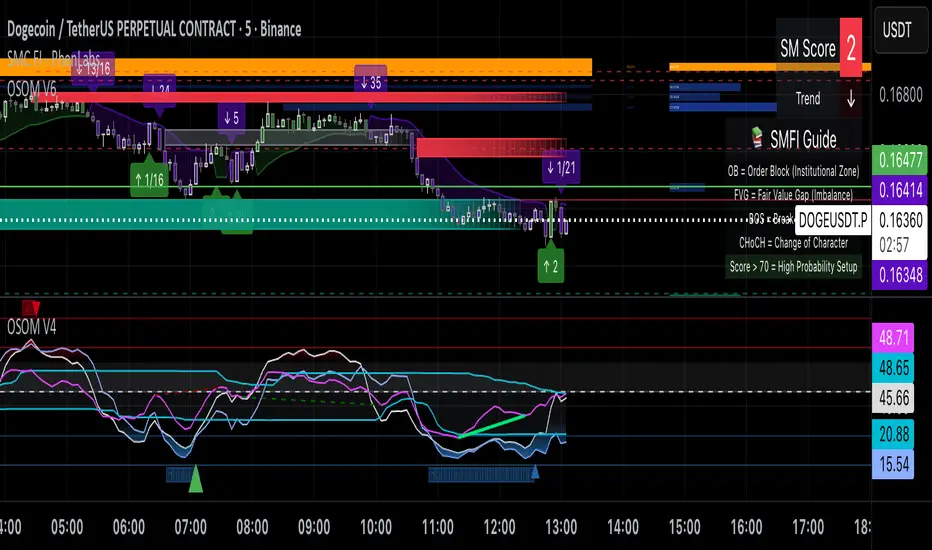Click the purple down-arrow '1/21' signal label
Viewport: 932px width, 550px height.
(561, 168)
